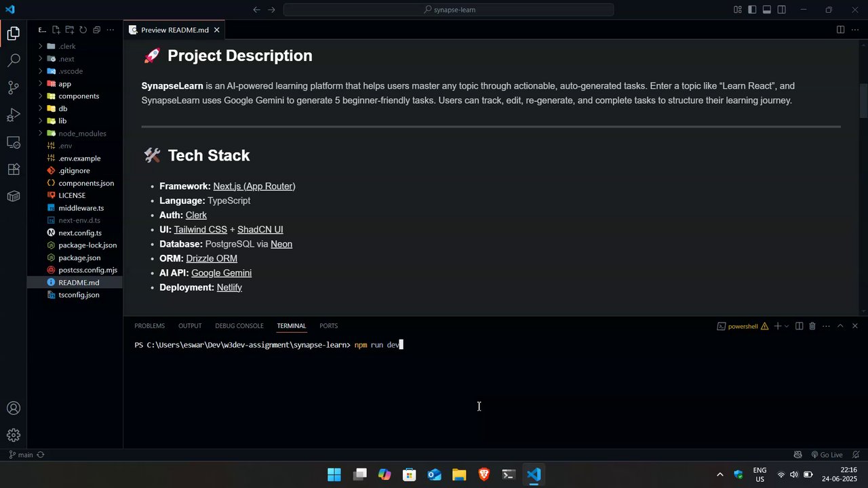Image resolution: width=868 pixels, height=488 pixels.
Task: Switch to the Ports panel tab
Action: tap(329, 326)
